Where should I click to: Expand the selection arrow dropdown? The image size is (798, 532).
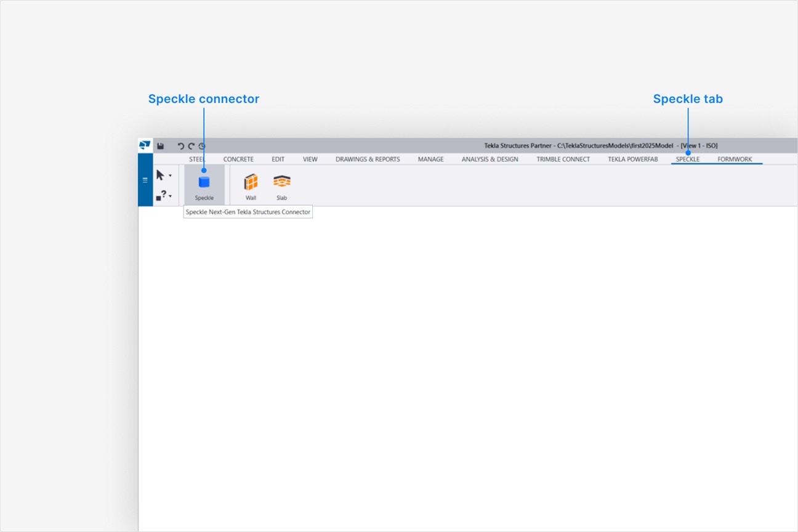171,176
